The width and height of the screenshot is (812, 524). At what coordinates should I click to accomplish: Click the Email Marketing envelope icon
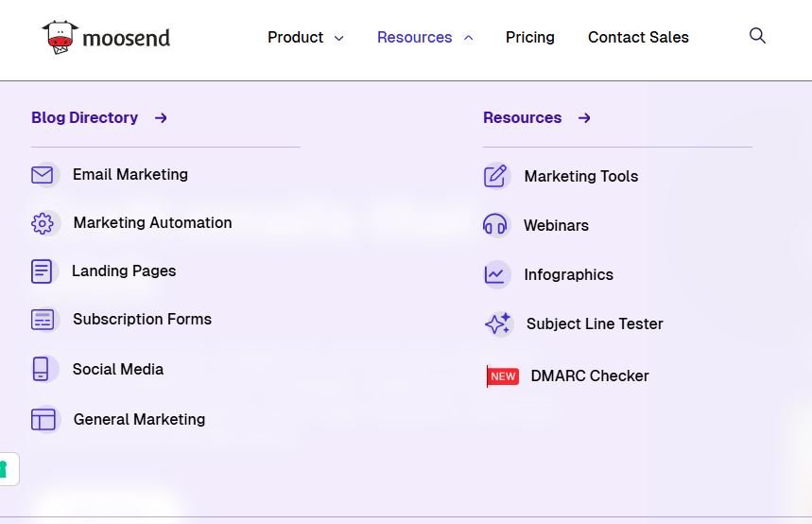43,175
